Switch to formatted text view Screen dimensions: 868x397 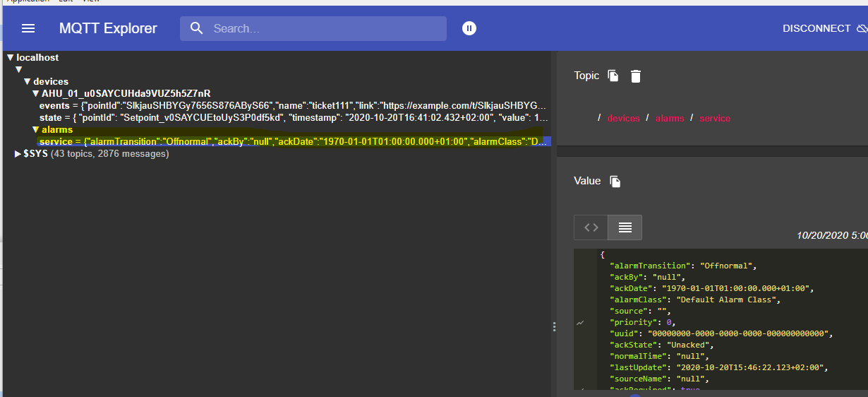[625, 227]
